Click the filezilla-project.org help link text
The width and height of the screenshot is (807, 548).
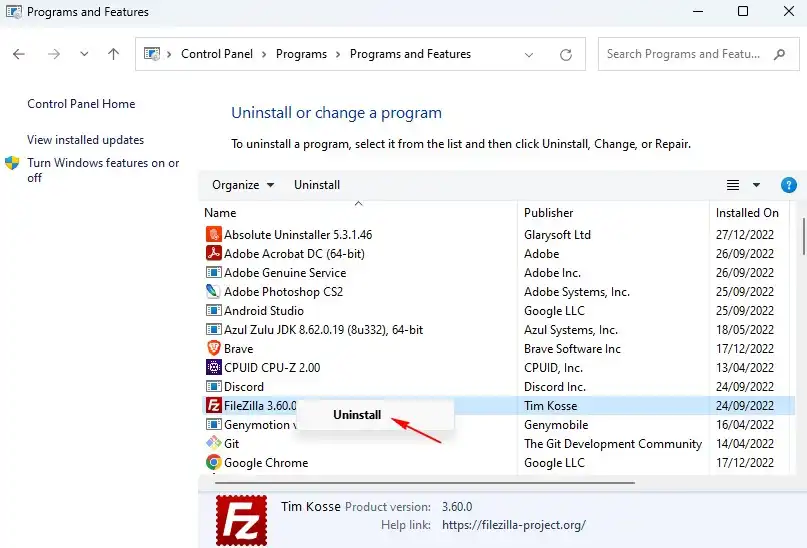click(x=514, y=525)
